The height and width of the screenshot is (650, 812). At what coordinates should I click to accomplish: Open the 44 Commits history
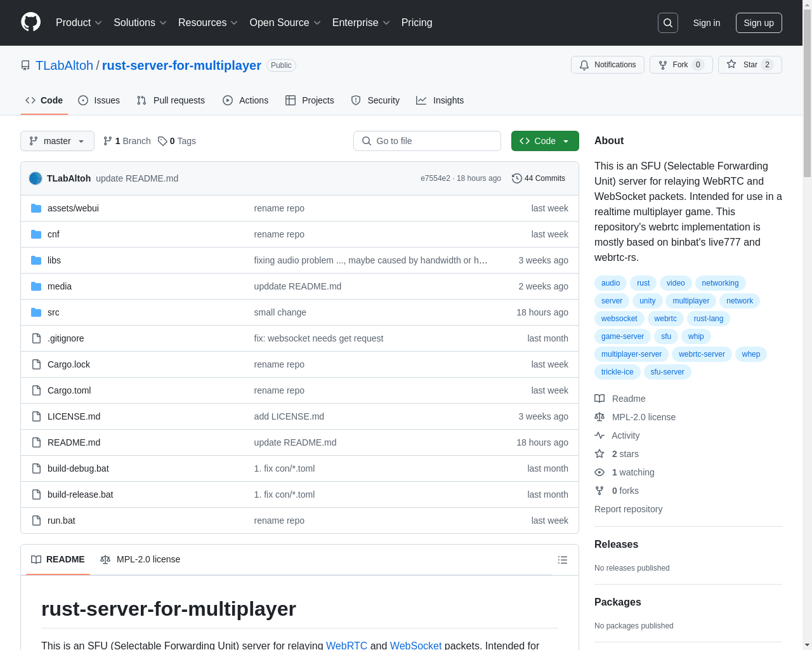[x=539, y=178]
